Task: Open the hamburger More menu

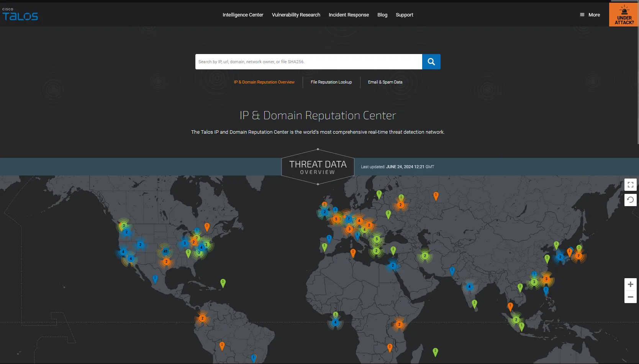Action: pos(590,15)
